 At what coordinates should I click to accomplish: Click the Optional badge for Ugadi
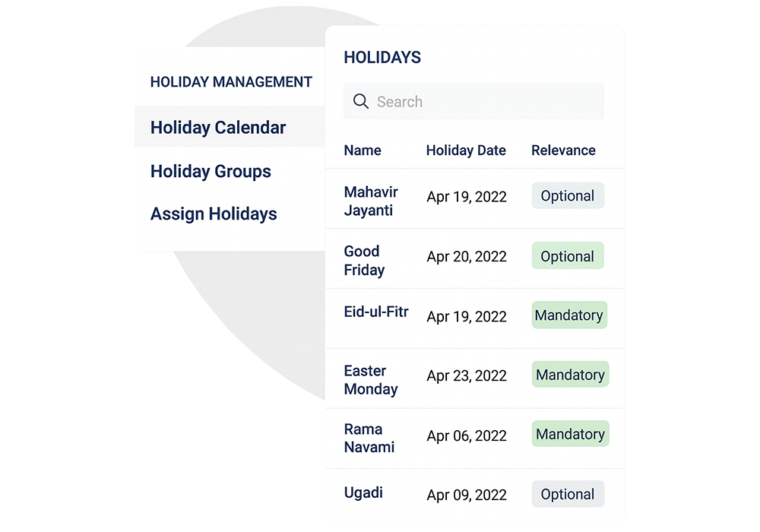pyautogui.click(x=568, y=494)
